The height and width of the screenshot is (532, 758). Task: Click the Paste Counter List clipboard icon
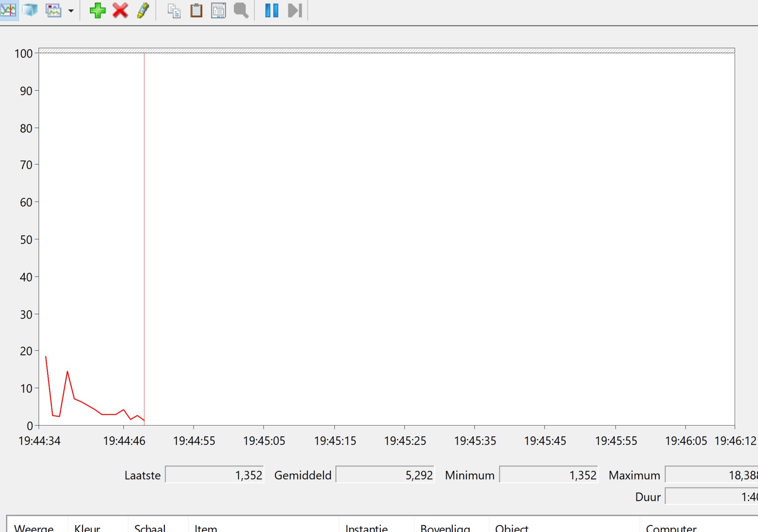(x=196, y=11)
